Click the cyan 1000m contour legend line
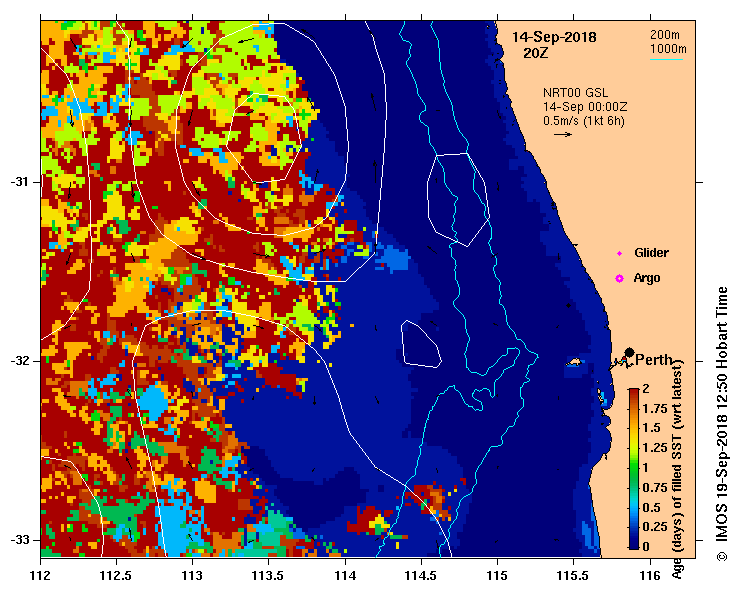The width and height of the screenshot is (739, 592). (666, 59)
